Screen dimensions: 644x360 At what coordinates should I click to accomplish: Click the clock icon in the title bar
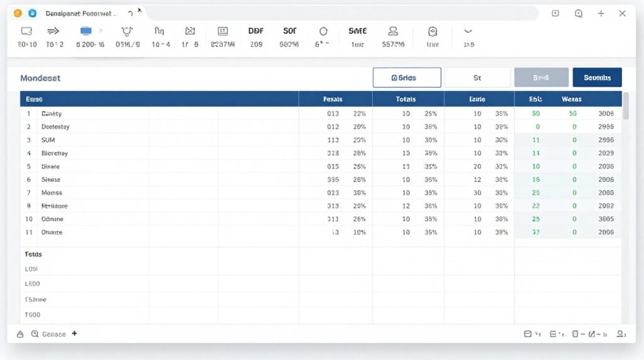coord(579,14)
